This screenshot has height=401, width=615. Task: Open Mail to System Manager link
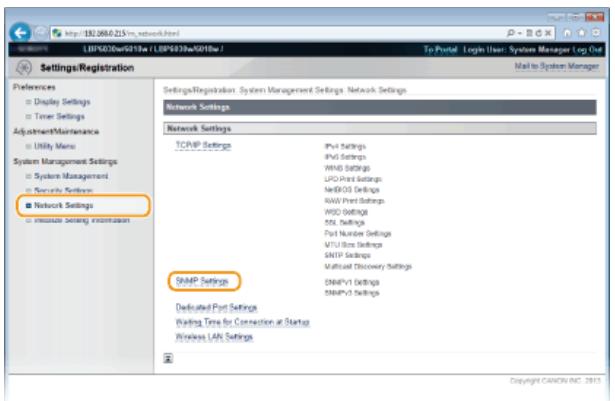557,66
